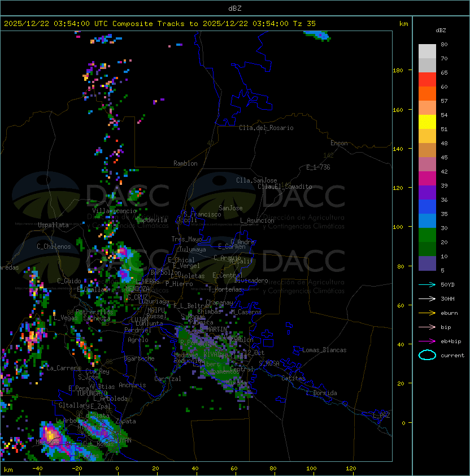Click the cyan 50YD arrow in legend
Image resolution: width=470 pixels, height=476 pixels.
427,284
